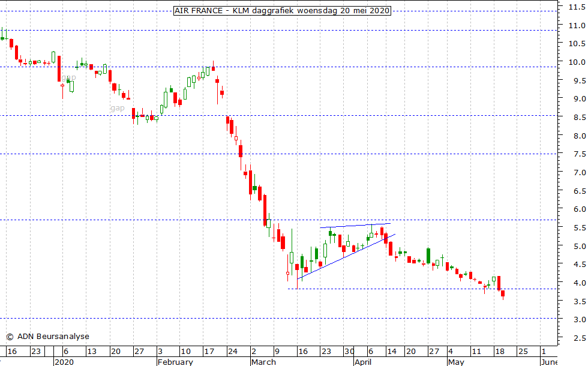588x366 pixels.
Task: Click the 4.5 price axis label
Action: [580, 264]
